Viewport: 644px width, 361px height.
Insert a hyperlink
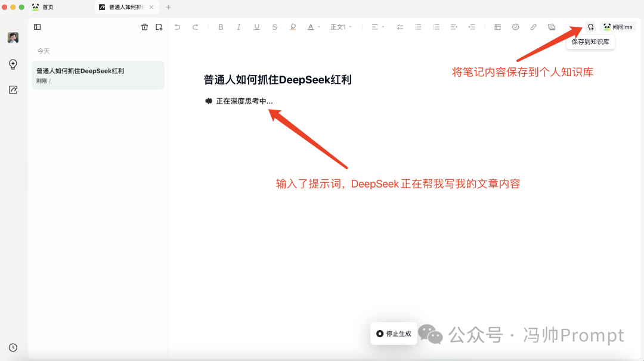(534, 27)
